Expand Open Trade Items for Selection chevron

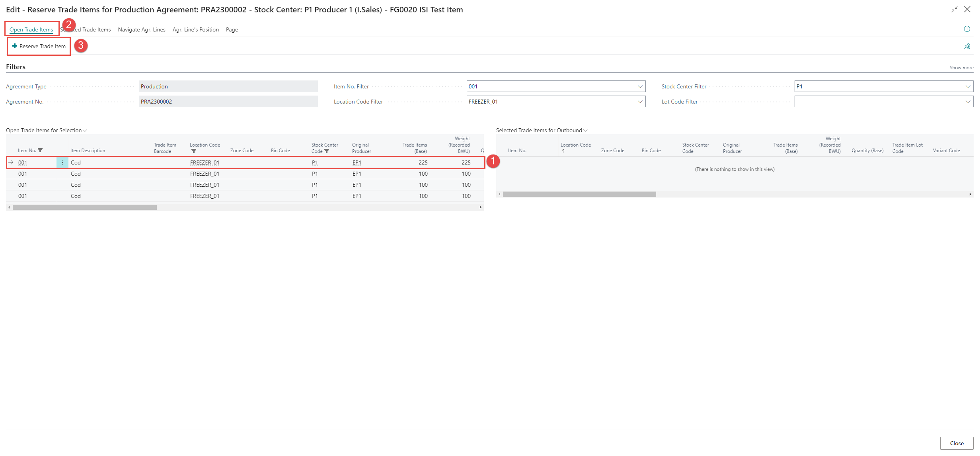(x=85, y=131)
